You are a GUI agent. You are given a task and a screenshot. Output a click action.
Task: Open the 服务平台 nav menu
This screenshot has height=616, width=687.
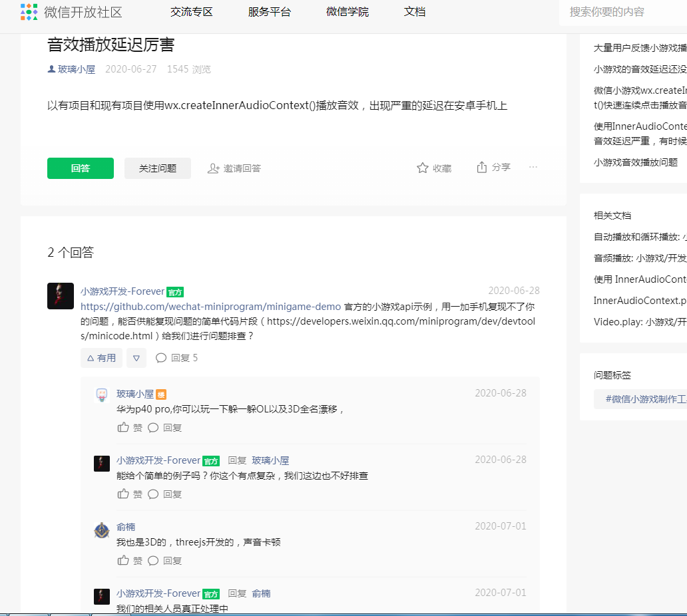click(x=270, y=12)
